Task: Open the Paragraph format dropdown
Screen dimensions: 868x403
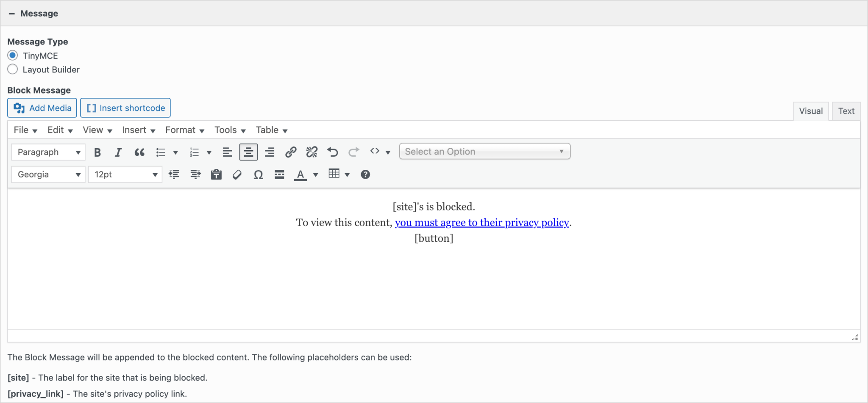Action: coord(48,152)
